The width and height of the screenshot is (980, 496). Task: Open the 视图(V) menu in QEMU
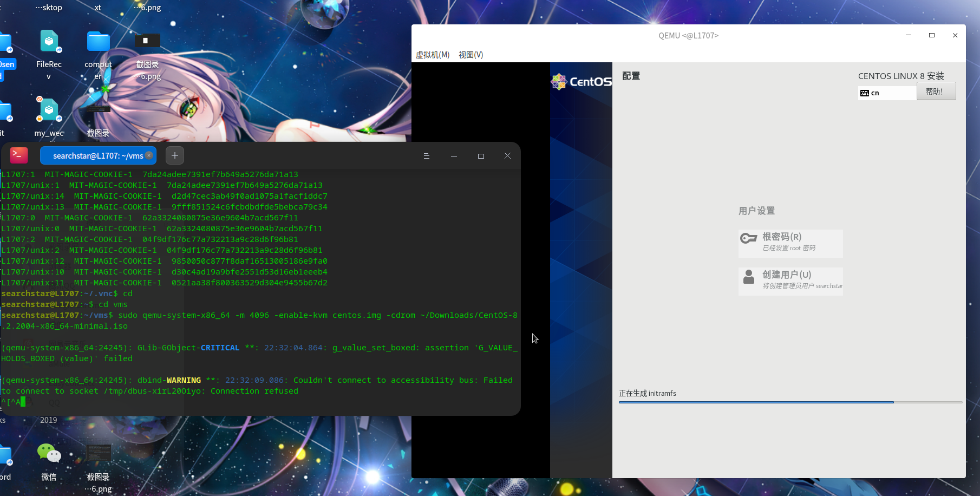pos(470,55)
